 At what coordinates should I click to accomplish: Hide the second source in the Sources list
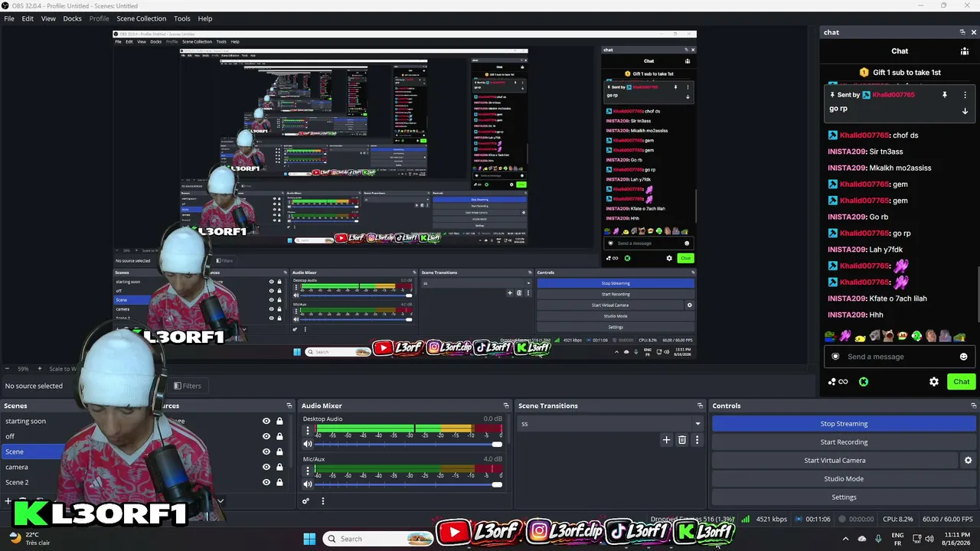(266, 436)
